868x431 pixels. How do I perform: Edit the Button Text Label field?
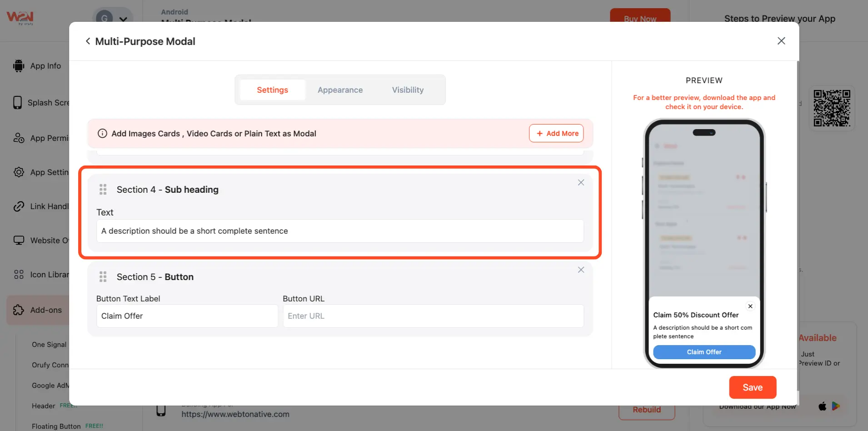pyautogui.click(x=187, y=316)
